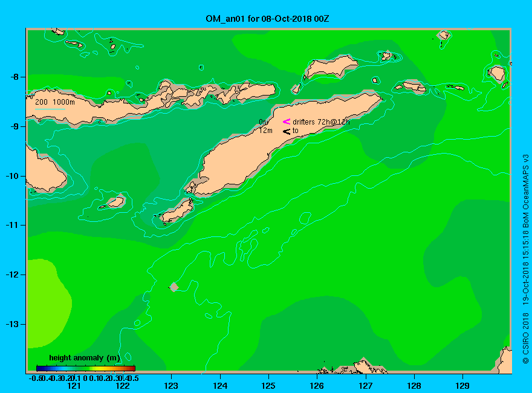This screenshot has height=393, width=532.
Task: Click the "12m" depth label
Action: click(265, 131)
